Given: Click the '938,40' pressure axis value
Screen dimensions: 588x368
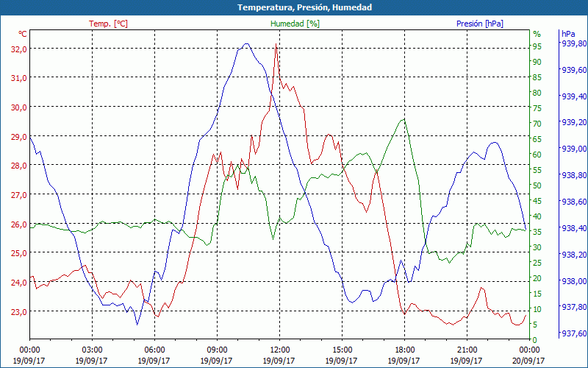Looking at the screenshot, I should tap(573, 228).
